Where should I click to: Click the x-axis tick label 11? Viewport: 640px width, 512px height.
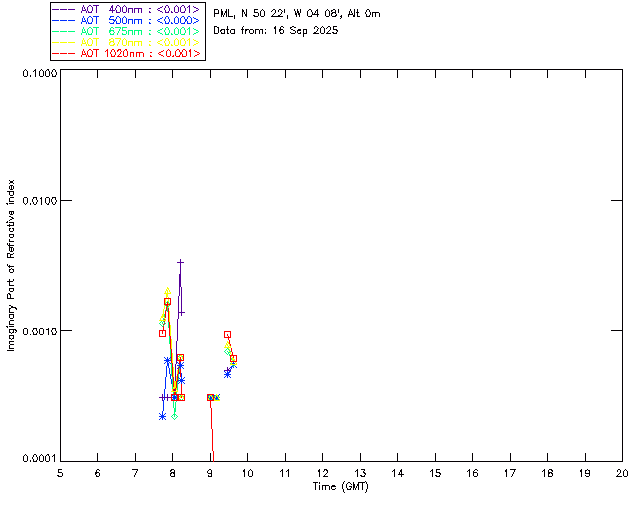pyautogui.click(x=285, y=473)
